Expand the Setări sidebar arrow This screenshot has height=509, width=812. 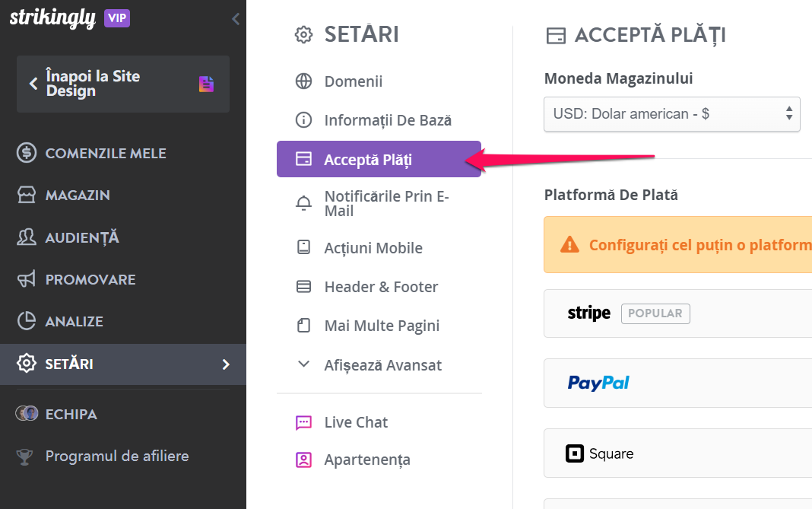pos(225,364)
